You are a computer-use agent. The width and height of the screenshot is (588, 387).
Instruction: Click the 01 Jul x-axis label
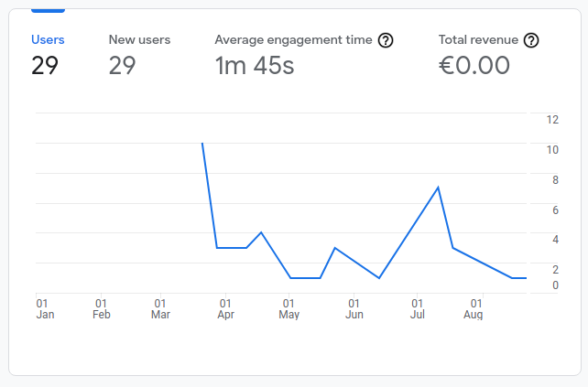click(417, 309)
